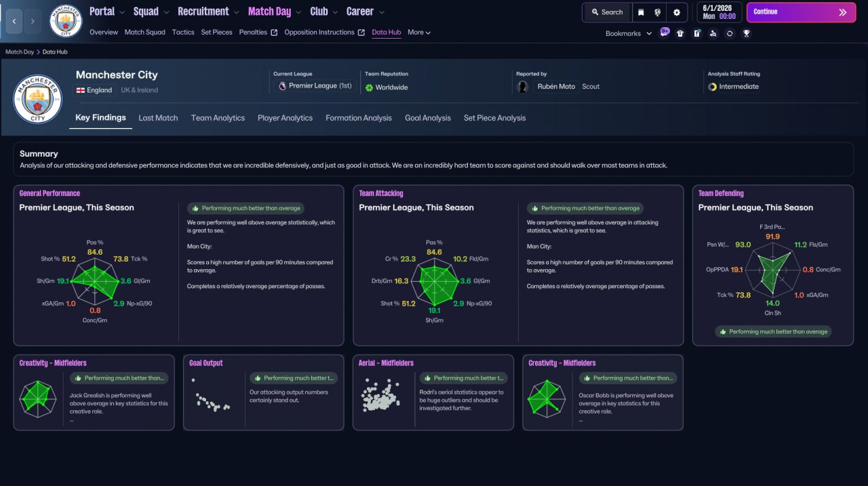The image size is (868, 486).
Task: Open the More submenu dropdown
Action: click(x=419, y=33)
